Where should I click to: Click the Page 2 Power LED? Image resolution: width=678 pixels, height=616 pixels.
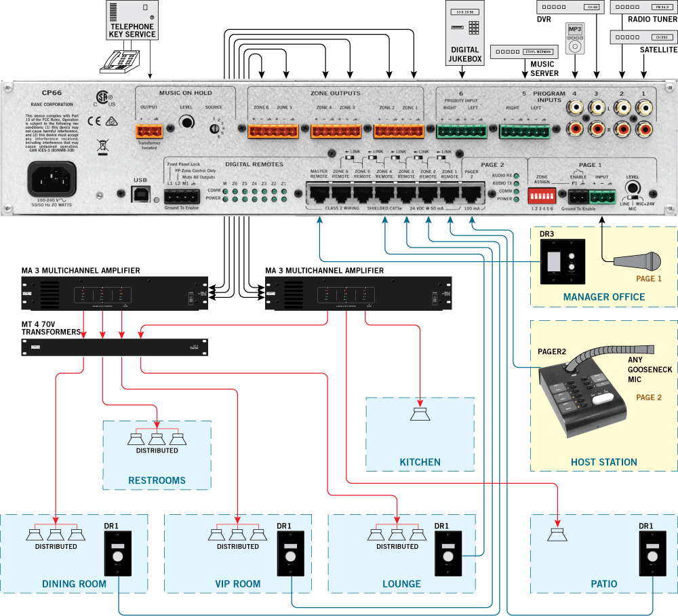coord(516,199)
